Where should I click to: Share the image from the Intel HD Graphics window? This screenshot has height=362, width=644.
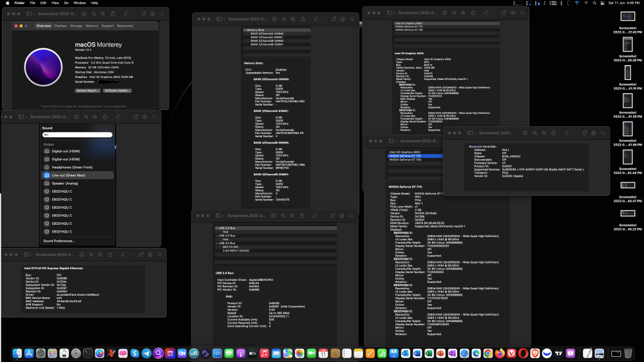[473, 13]
